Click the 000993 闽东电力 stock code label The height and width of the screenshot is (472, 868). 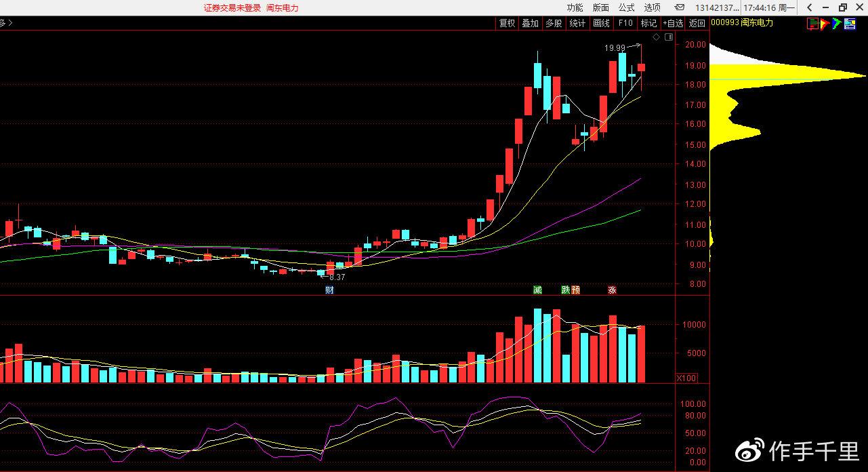click(x=742, y=23)
